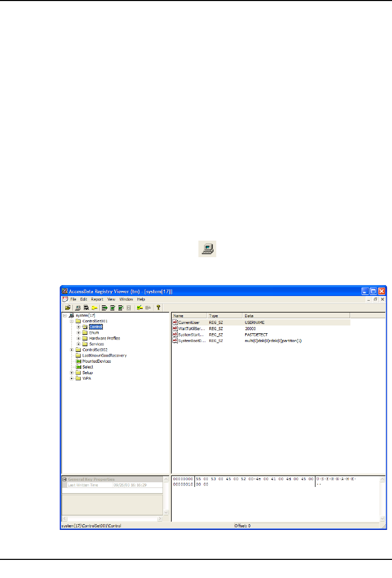Click the AccessData icon in the title bar
Image resolution: width=392 pixels, height=578 pixels.
[65, 291]
